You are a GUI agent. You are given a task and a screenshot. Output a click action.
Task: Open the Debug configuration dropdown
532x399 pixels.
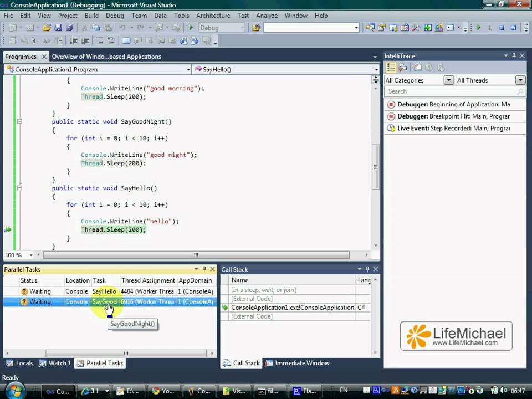pos(242,28)
